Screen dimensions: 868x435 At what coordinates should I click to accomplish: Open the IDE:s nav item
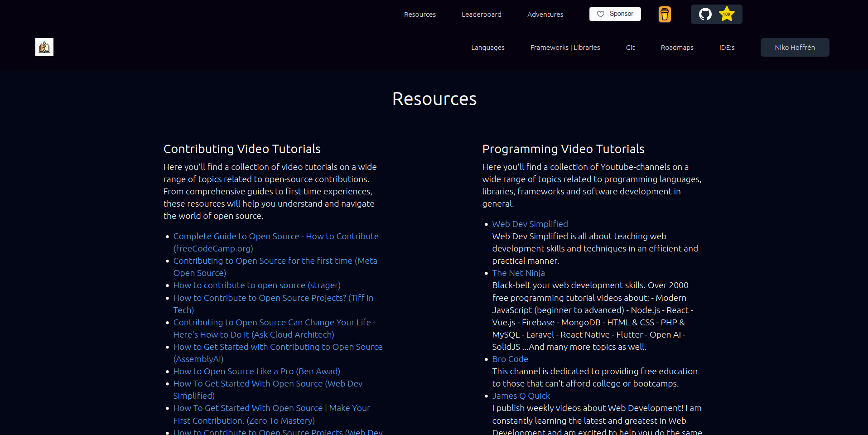coord(727,48)
